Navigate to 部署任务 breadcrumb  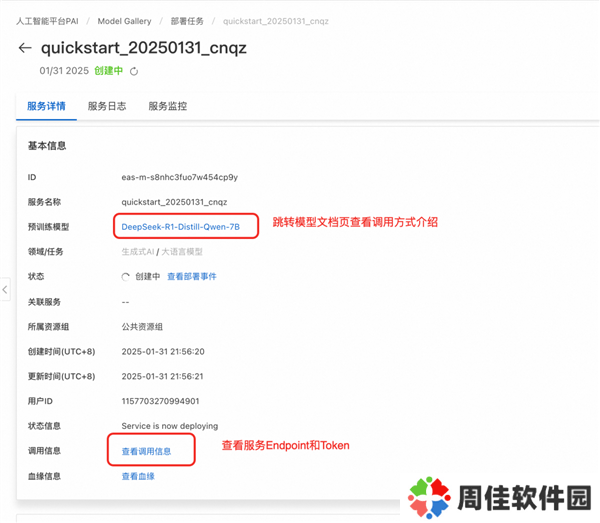coord(187,21)
